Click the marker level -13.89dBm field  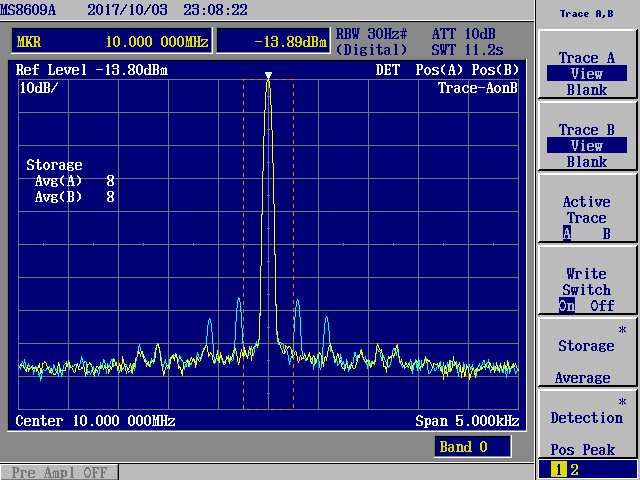click(273, 41)
